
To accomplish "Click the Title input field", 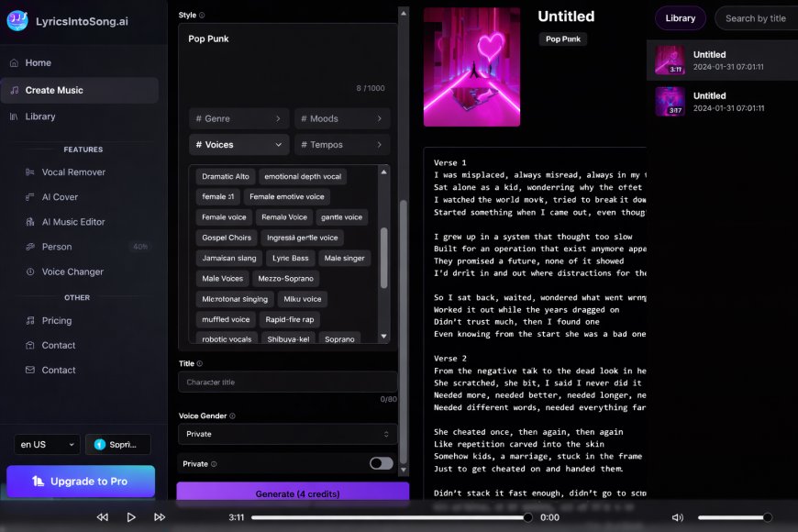I will (x=287, y=382).
